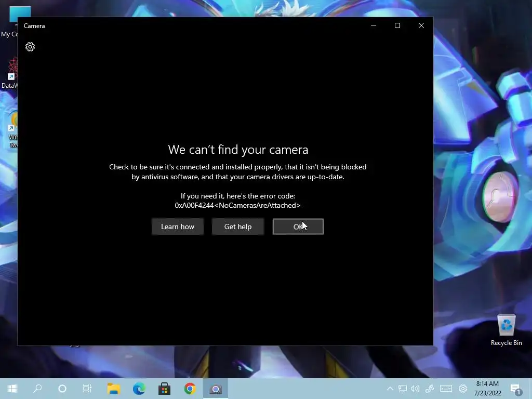532x399 pixels.
Task: Open taskbar Search magnifier
Action: pyautogui.click(x=37, y=389)
